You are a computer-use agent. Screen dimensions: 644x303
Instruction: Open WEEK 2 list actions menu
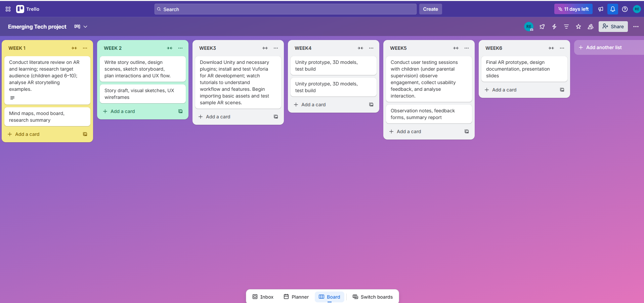(180, 48)
